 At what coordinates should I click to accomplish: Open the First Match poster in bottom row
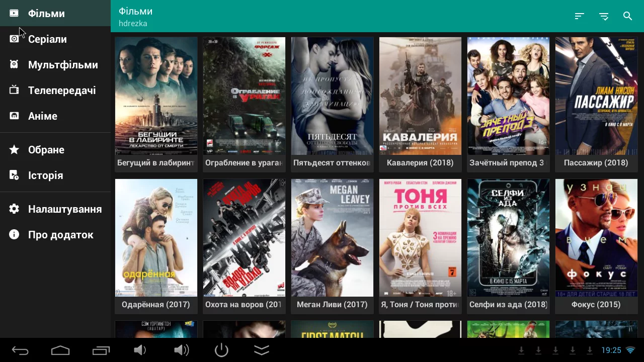click(x=332, y=329)
